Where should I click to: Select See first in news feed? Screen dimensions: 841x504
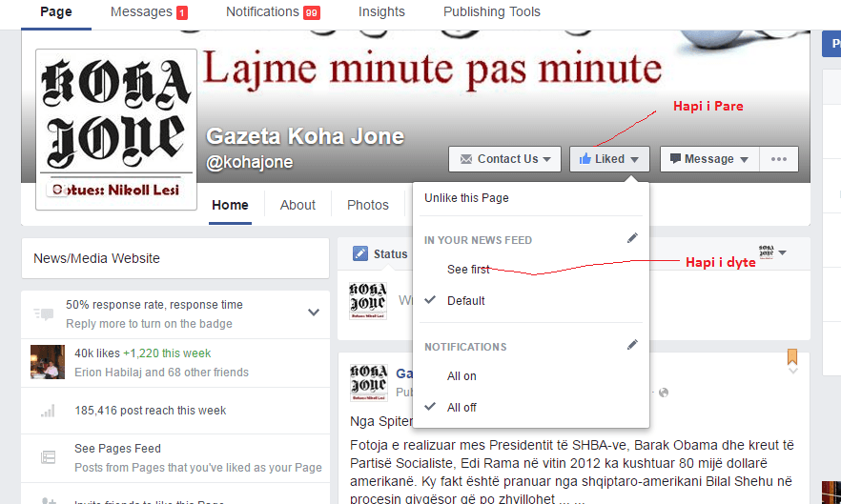point(468,270)
